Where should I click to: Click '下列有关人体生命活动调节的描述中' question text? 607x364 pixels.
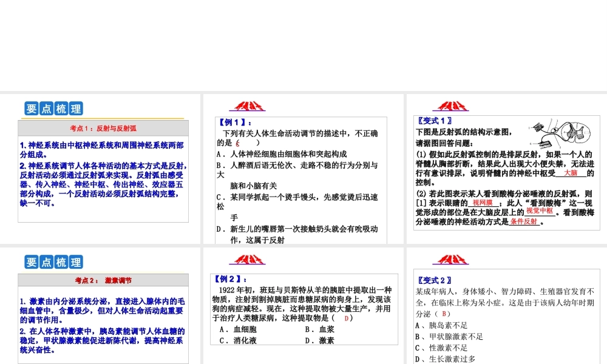click(x=297, y=138)
